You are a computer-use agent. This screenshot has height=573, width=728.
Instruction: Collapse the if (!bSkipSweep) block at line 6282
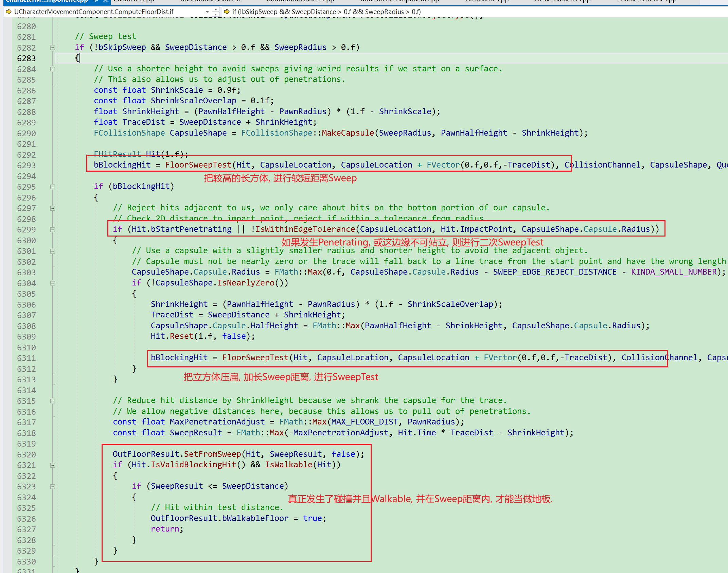pyautogui.click(x=53, y=48)
